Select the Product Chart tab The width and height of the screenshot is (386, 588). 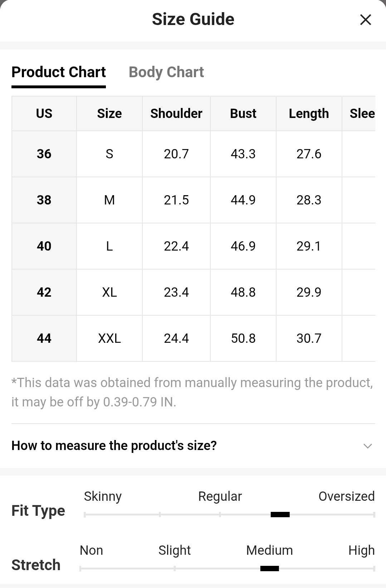tap(59, 72)
